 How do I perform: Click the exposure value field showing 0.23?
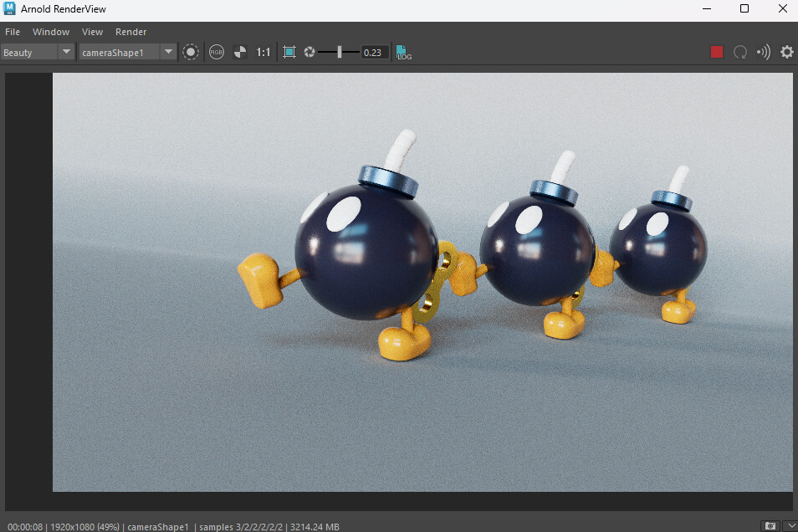(374, 52)
